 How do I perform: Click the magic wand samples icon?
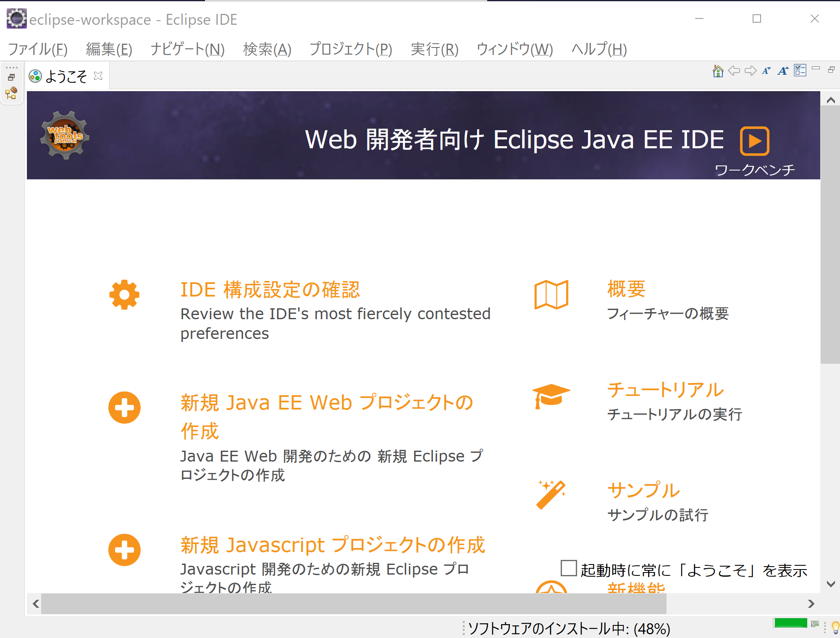[x=551, y=495]
